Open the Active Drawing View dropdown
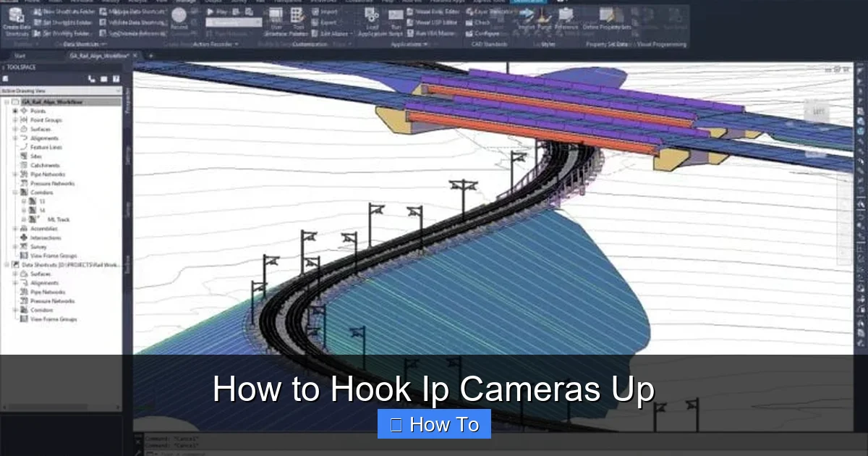Image resolution: width=868 pixels, height=456 pixels. 61,90
